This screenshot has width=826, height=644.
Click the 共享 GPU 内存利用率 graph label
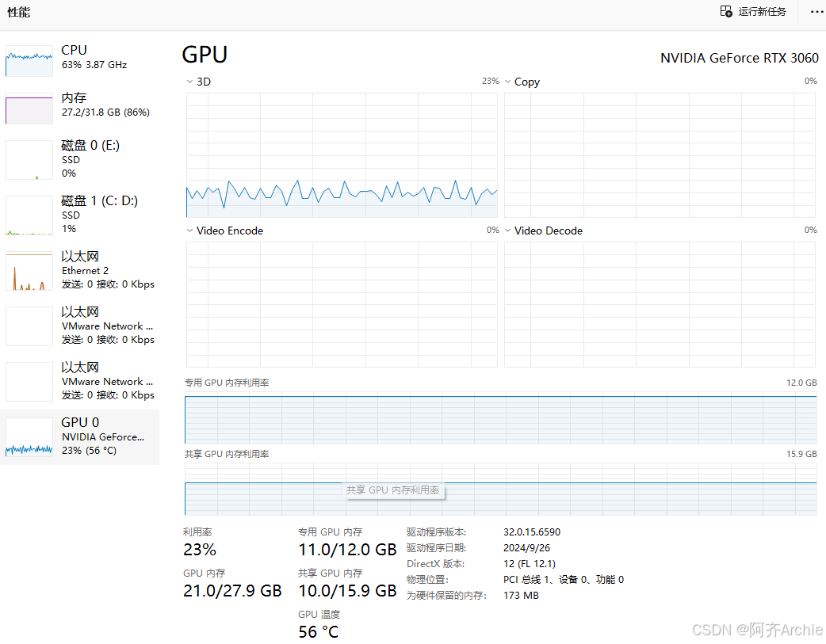[x=227, y=454]
